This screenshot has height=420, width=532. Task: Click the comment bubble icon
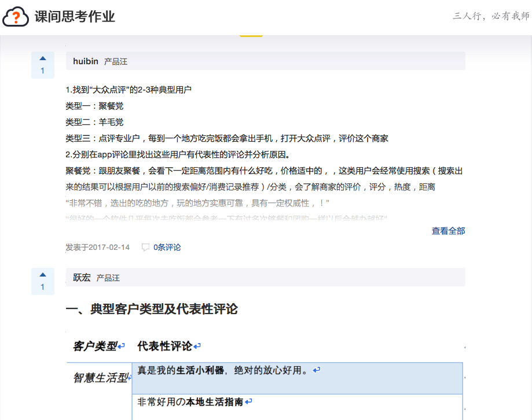[x=145, y=248]
